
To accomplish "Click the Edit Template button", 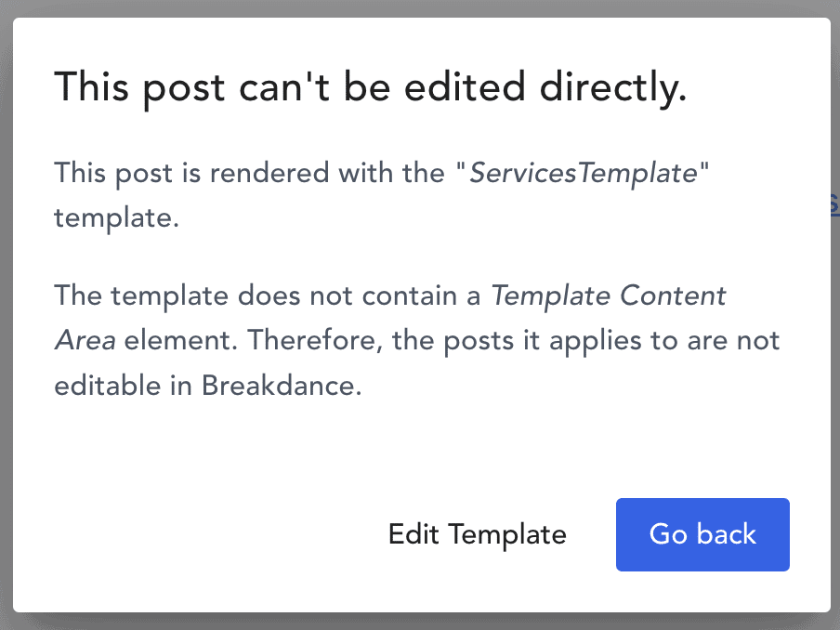I will [x=477, y=534].
